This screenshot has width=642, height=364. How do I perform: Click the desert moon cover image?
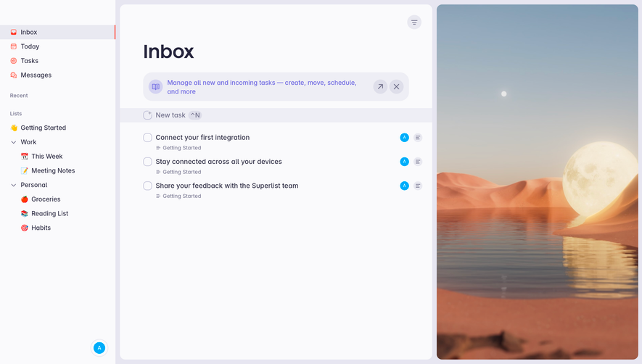538,182
